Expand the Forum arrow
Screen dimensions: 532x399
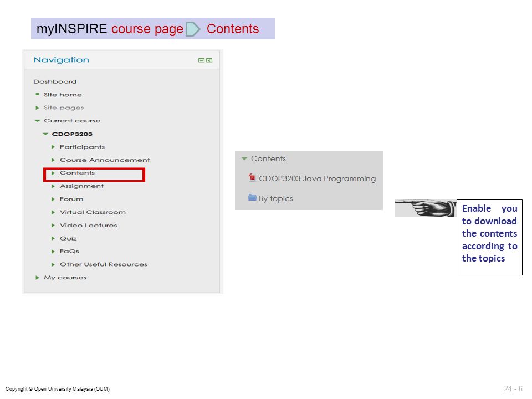click(53, 199)
